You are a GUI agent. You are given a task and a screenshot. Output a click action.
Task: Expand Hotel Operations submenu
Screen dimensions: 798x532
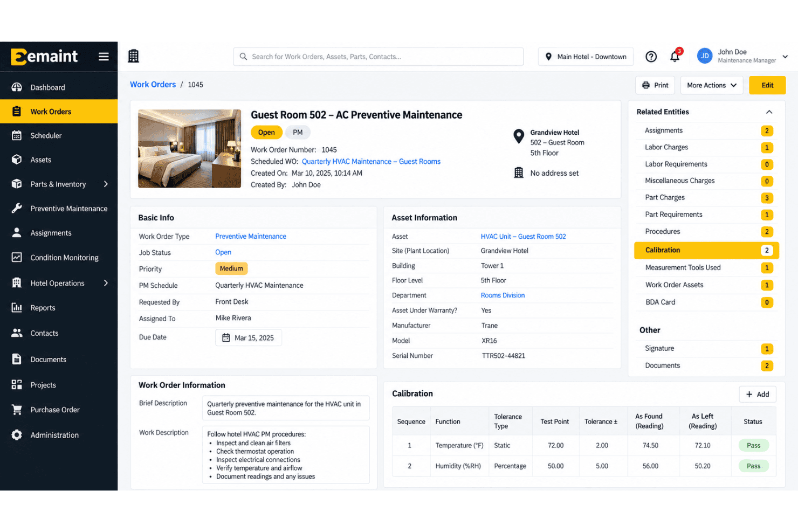click(106, 283)
